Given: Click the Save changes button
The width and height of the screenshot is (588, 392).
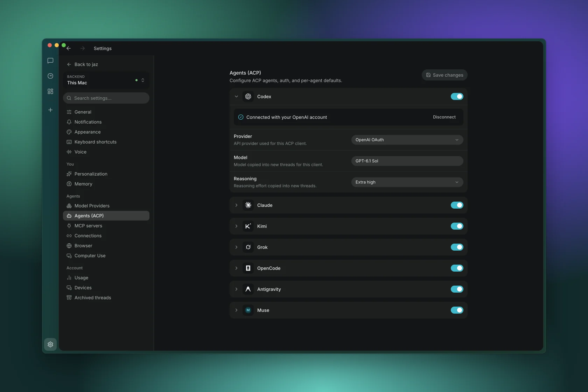Looking at the screenshot, I should (x=444, y=75).
